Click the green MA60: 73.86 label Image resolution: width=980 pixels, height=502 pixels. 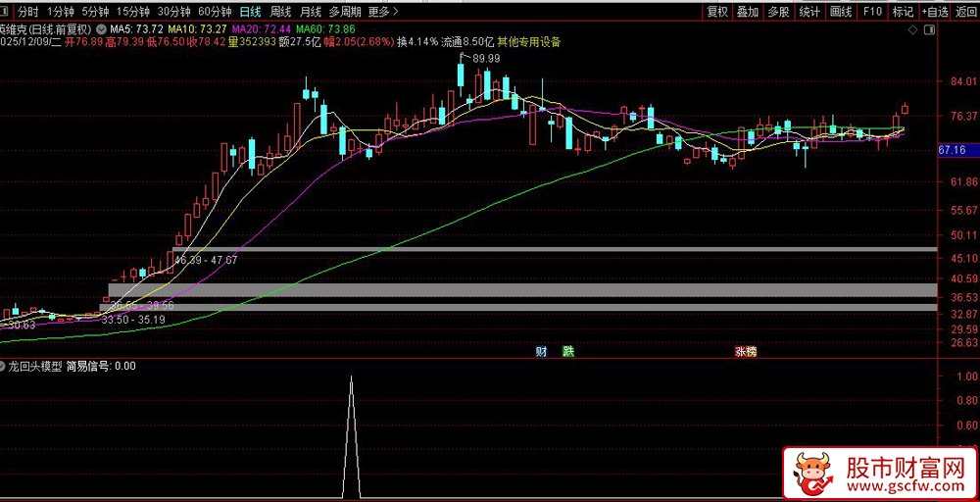click(x=325, y=29)
